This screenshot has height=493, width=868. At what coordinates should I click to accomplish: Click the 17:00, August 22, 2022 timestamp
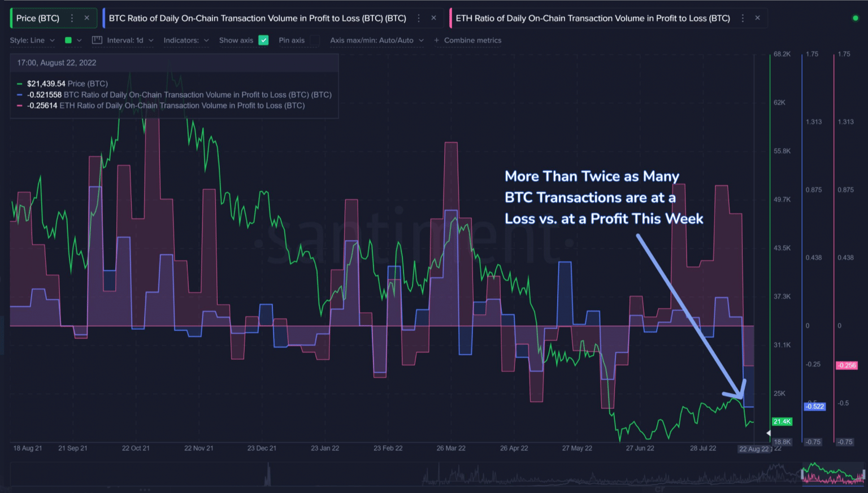(x=57, y=63)
